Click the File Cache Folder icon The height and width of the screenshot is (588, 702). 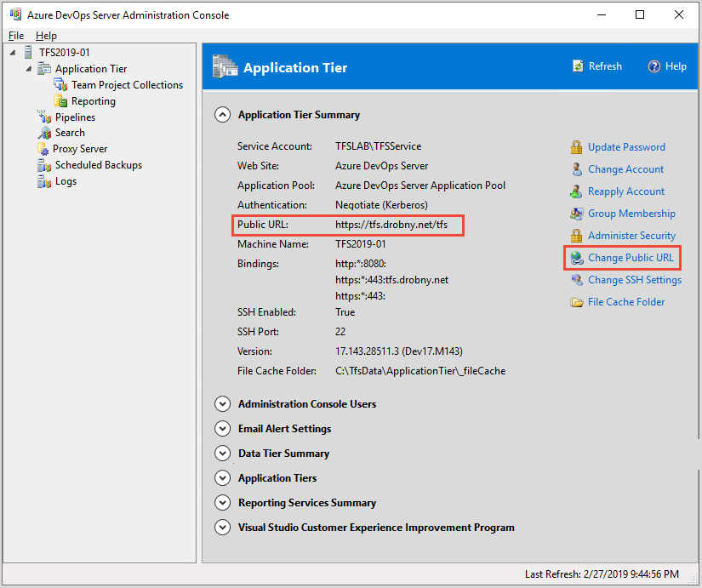(576, 301)
